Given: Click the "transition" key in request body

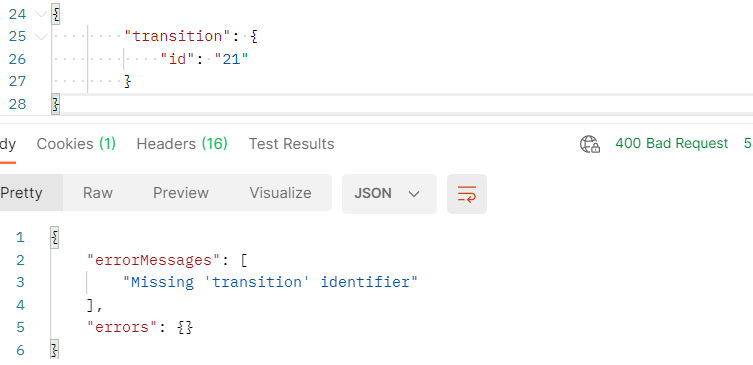Looking at the screenshot, I should tap(178, 36).
